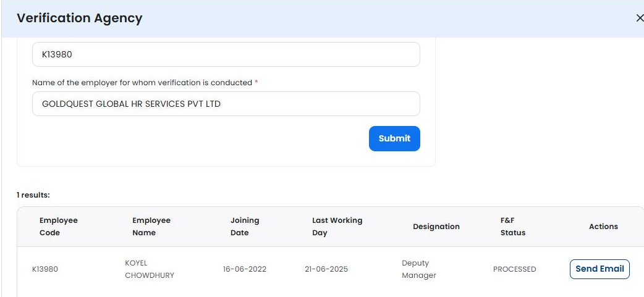Select the Employee Name column header

151,227
